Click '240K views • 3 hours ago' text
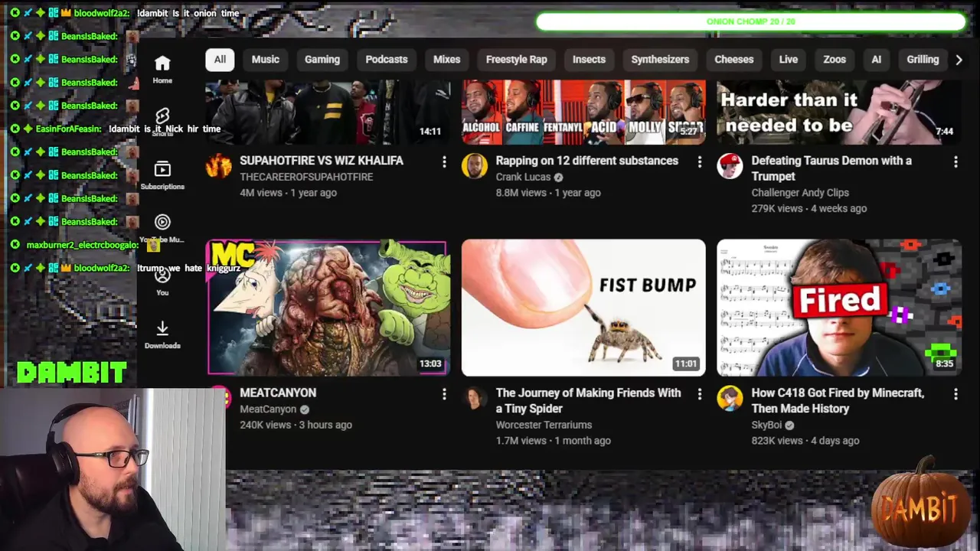 pos(296,425)
